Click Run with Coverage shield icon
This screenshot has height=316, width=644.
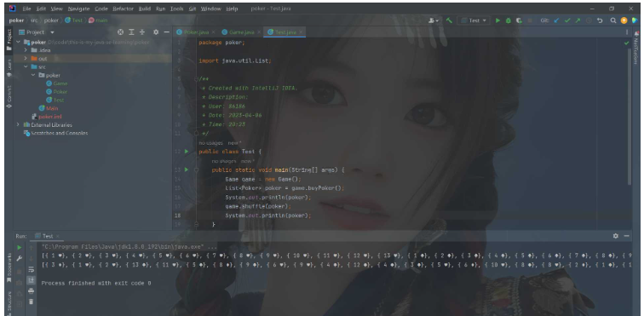click(519, 20)
